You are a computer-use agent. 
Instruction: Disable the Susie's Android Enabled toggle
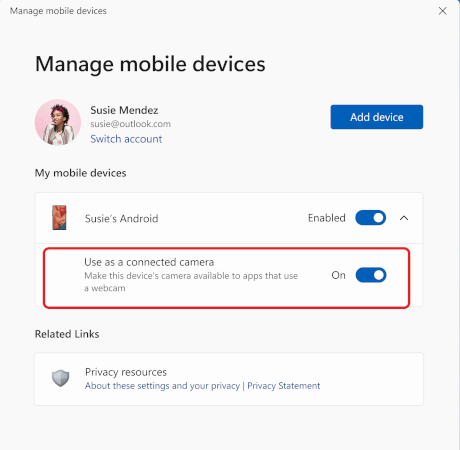point(371,218)
